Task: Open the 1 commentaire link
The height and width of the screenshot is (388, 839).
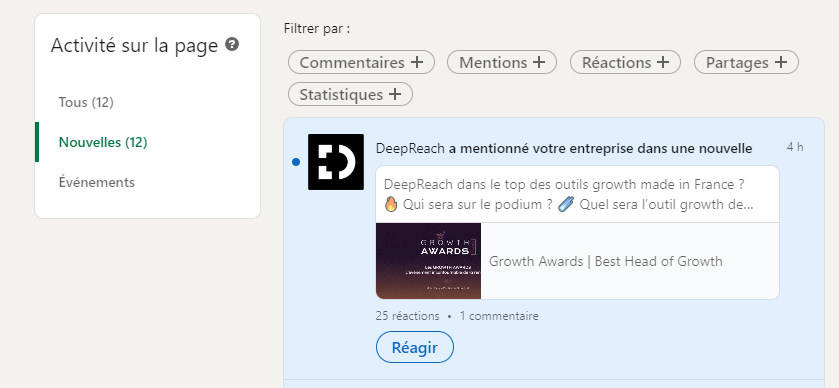Action: [x=499, y=316]
